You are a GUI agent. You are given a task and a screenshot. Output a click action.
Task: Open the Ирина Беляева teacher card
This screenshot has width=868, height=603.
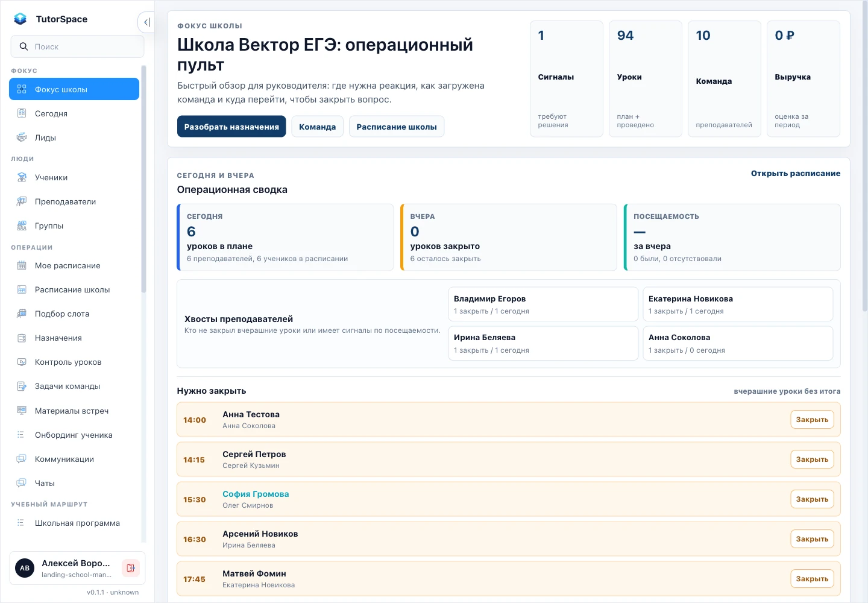[x=543, y=343]
